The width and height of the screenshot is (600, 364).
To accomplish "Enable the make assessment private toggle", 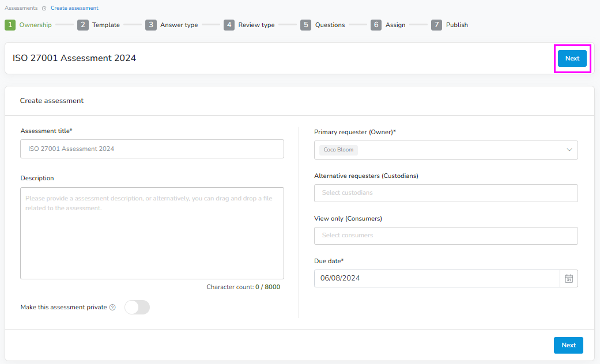I will [137, 307].
